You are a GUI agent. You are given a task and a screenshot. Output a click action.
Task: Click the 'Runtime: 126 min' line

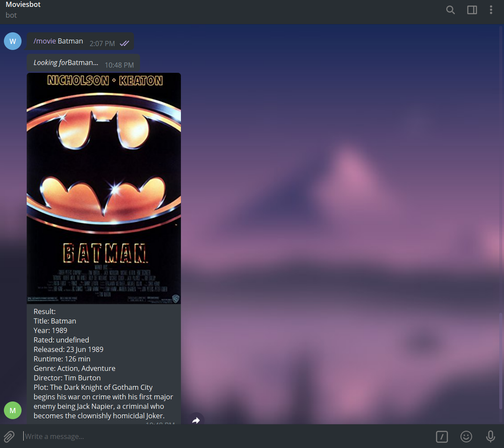click(x=62, y=359)
